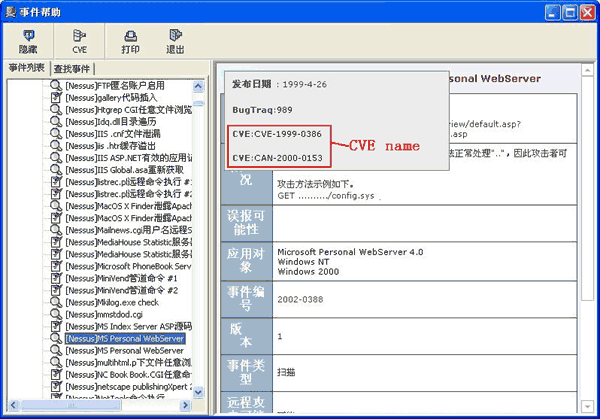Switch to the 事件列表 tab
This screenshot has height=419, width=600.
point(26,68)
